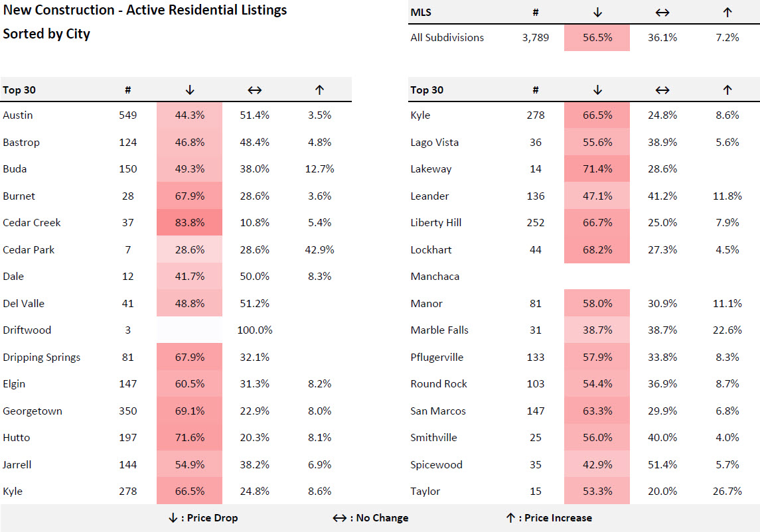Click the left-right arrow in the MLS header row
Image resolution: width=760 pixels, height=532 pixels.
click(662, 13)
